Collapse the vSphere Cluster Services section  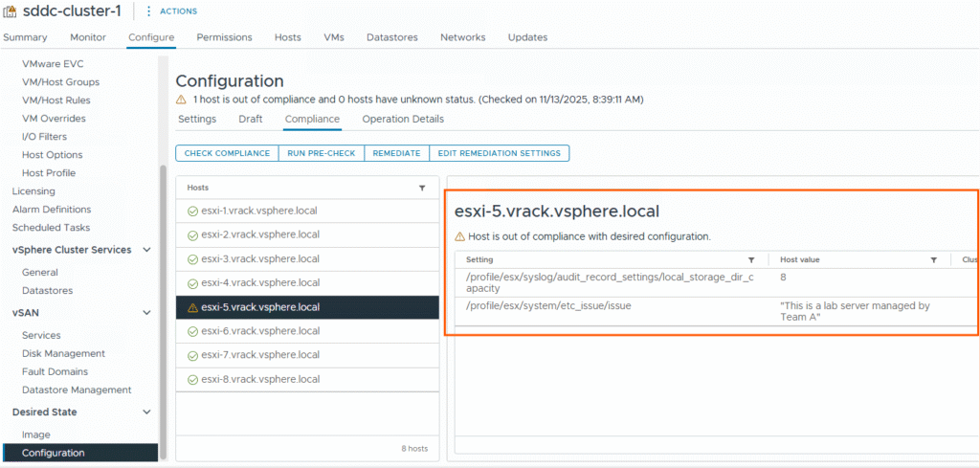click(x=146, y=250)
